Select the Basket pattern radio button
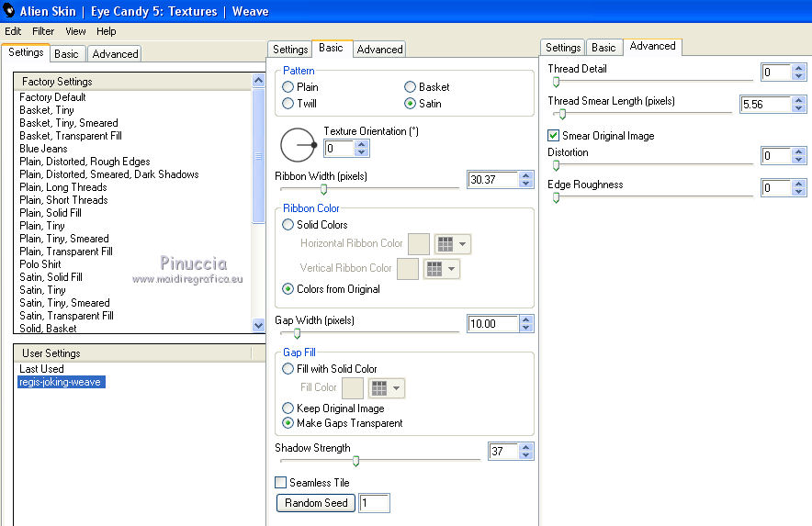The image size is (812, 526). pos(411,87)
